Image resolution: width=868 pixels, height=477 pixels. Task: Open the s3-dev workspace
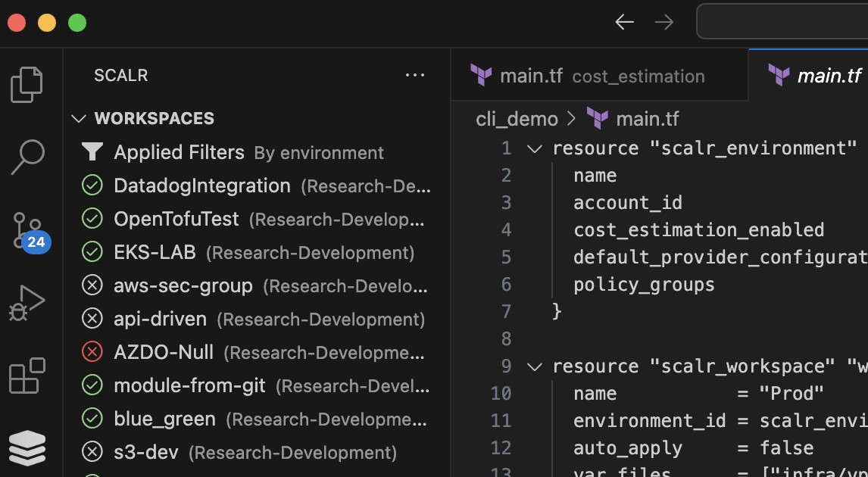point(257,452)
